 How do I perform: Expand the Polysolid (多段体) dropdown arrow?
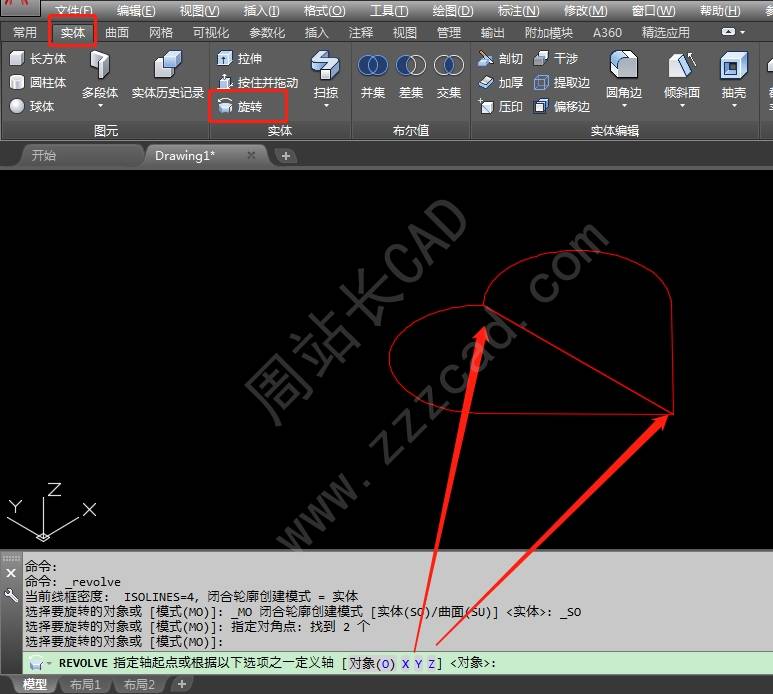(x=100, y=105)
